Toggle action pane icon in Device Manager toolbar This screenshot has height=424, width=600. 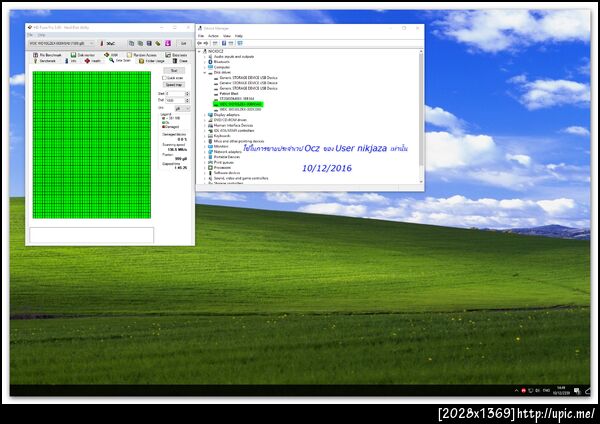point(231,43)
